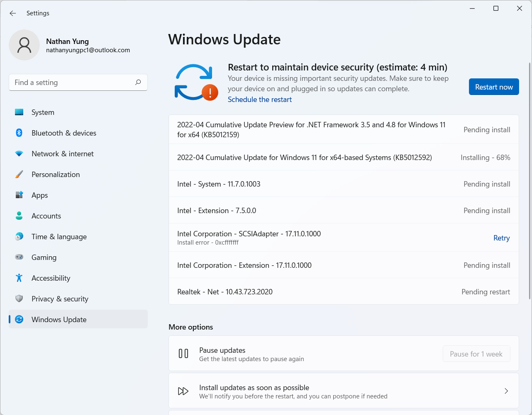Click the Find a setting search field
The height and width of the screenshot is (415, 532).
point(78,82)
